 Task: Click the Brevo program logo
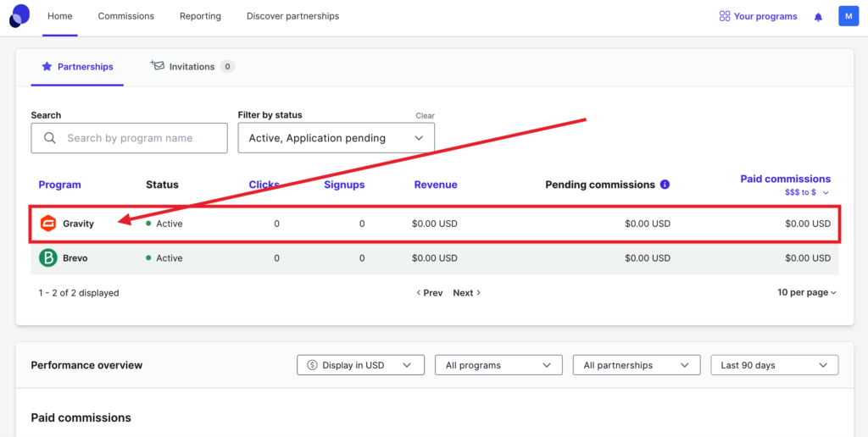[x=48, y=258]
